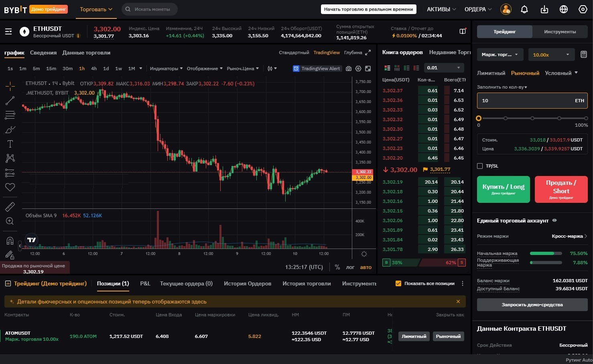Screen dimensions: 593x364
Task: Open the Отображение dropdown
Action: click(x=205, y=69)
